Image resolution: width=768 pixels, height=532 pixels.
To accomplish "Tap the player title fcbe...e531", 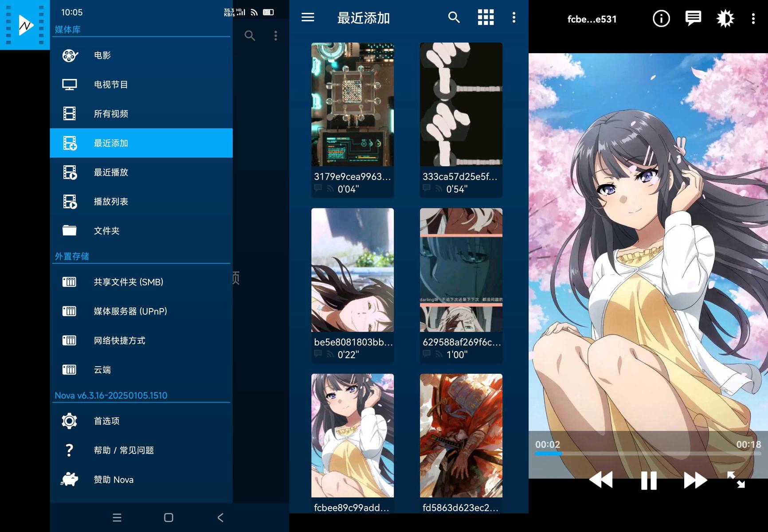I will [x=592, y=19].
